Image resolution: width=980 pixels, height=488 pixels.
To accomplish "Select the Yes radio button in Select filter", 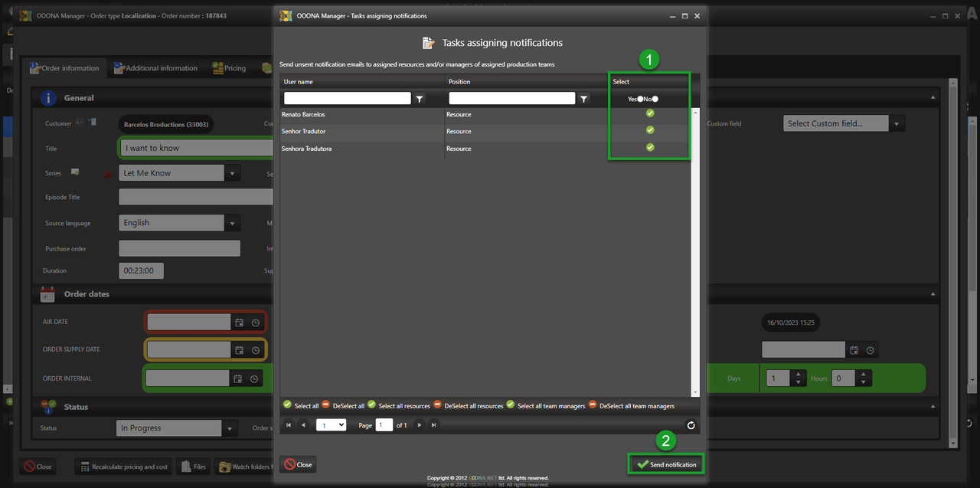I will (x=640, y=99).
